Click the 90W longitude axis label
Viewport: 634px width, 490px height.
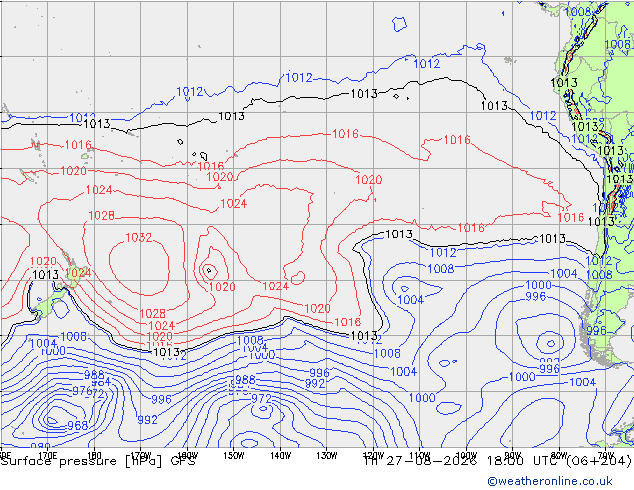click(512, 456)
